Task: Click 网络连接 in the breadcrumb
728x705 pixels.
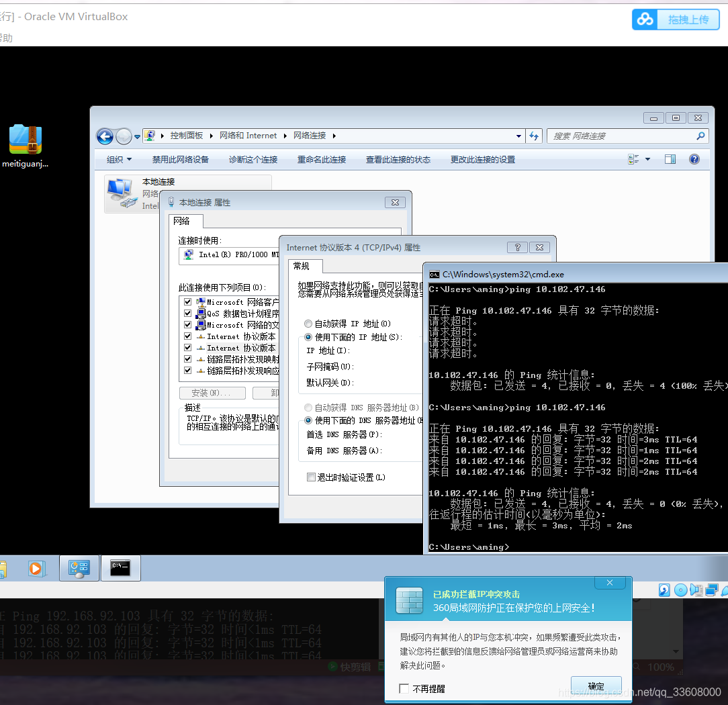Action: coord(309,136)
